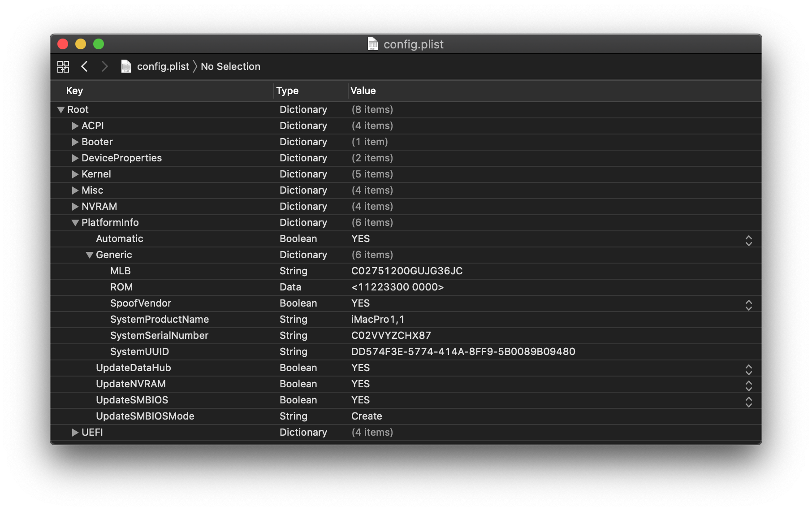Click the related items grid icon
The width and height of the screenshot is (812, 511).
[x=63, y=67]
